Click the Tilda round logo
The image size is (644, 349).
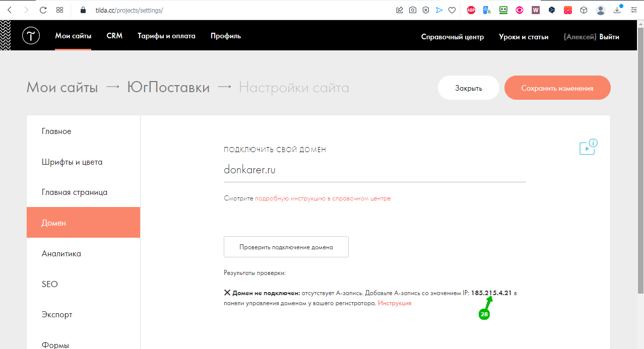coord(31,36)
